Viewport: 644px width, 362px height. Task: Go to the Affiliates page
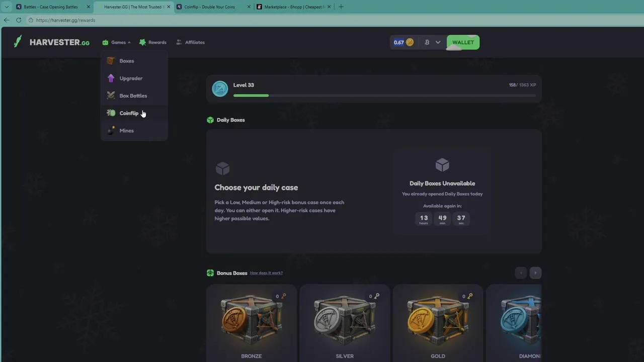[190, 42]
